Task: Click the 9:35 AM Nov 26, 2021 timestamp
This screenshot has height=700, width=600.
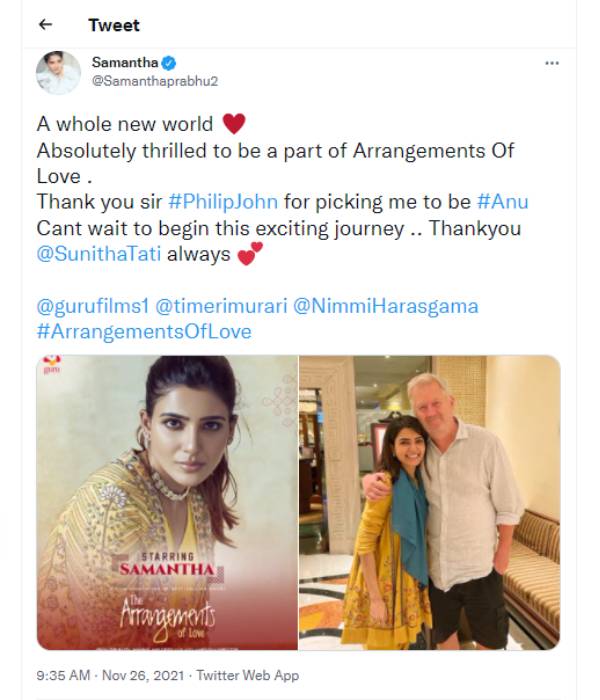Action: tap(110, 675)
